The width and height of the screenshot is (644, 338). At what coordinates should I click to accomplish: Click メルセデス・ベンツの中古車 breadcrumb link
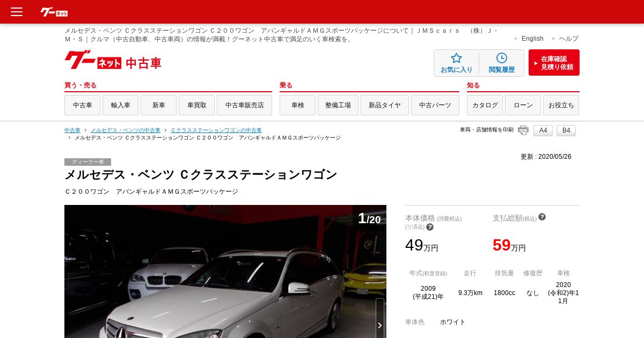pyautogui.click(x=126, y=130)
